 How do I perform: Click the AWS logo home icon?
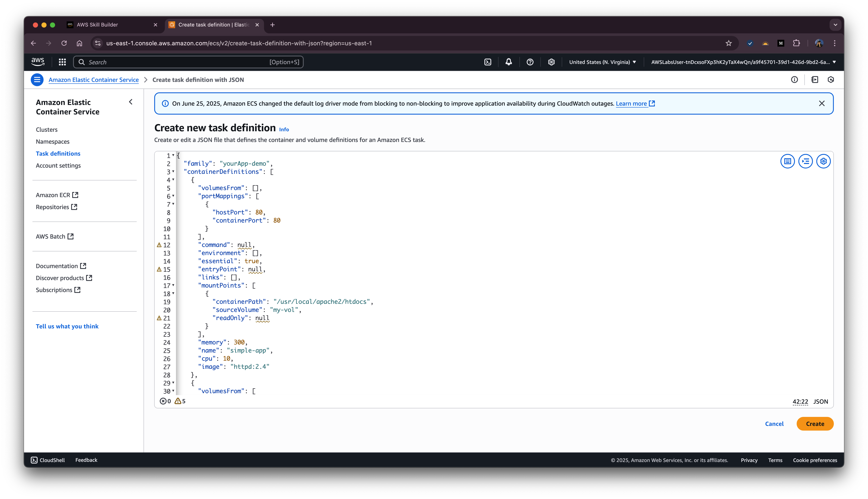click(x=38, y=62)
